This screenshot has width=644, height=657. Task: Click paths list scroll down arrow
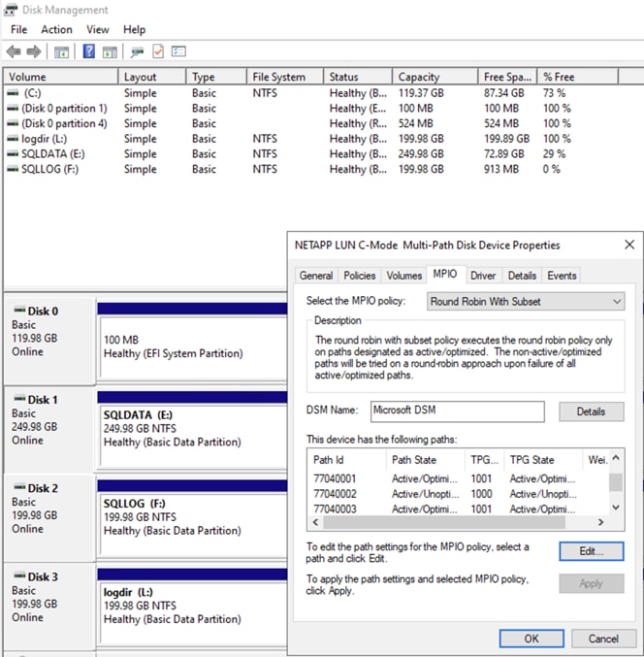(x=616, y=508)
